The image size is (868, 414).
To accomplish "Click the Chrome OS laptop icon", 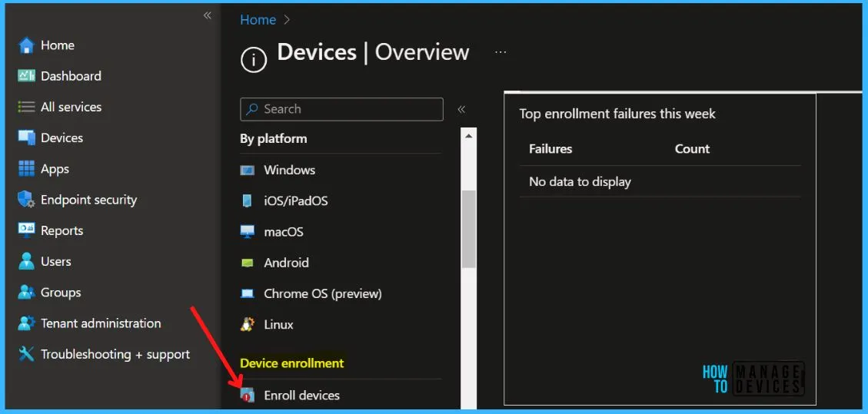I will tap(248, 293).
